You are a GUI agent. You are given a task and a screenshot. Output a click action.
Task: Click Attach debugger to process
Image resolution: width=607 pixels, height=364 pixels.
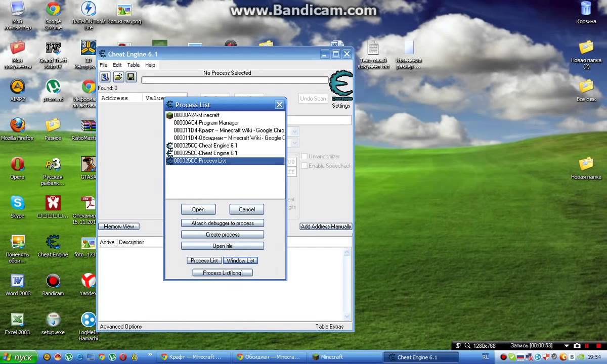pos(223,223)
